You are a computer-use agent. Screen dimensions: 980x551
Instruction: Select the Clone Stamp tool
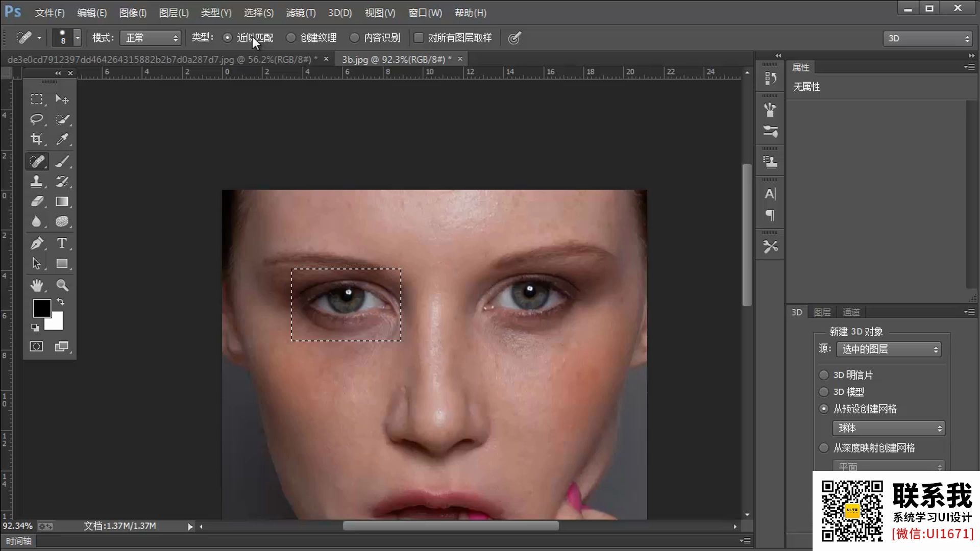coord(36,181)
